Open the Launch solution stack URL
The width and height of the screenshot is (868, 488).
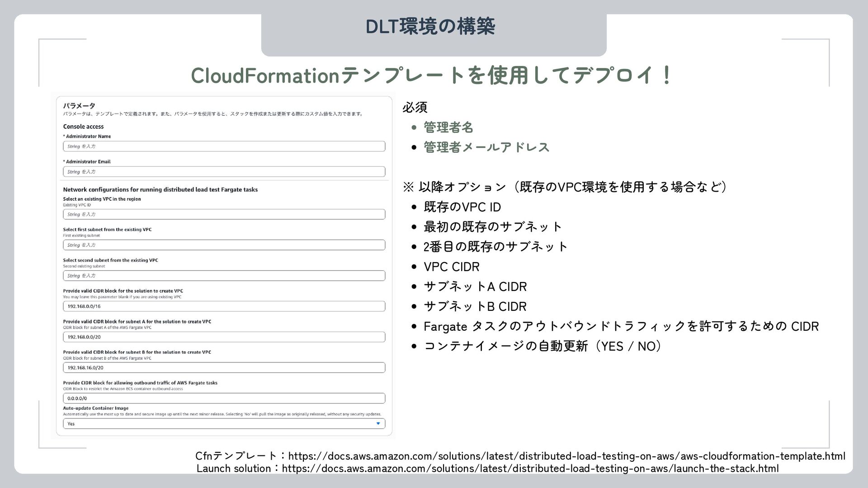(530, 469)
